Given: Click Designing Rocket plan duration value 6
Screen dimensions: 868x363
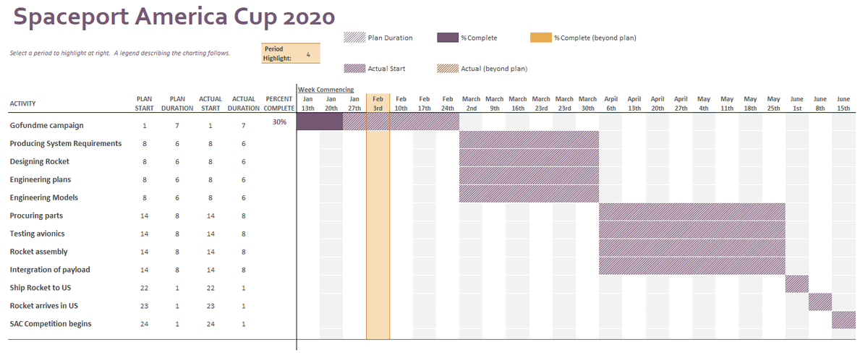Looking at the screenshot, I should pyautogui.click(x=178, y=162).
